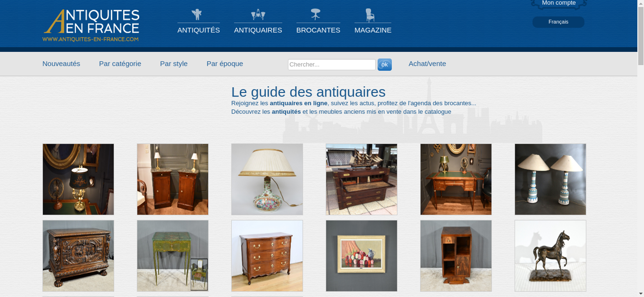The image size is (644, 297).
Task: Click the ok search button
Action: click(384, 65)
